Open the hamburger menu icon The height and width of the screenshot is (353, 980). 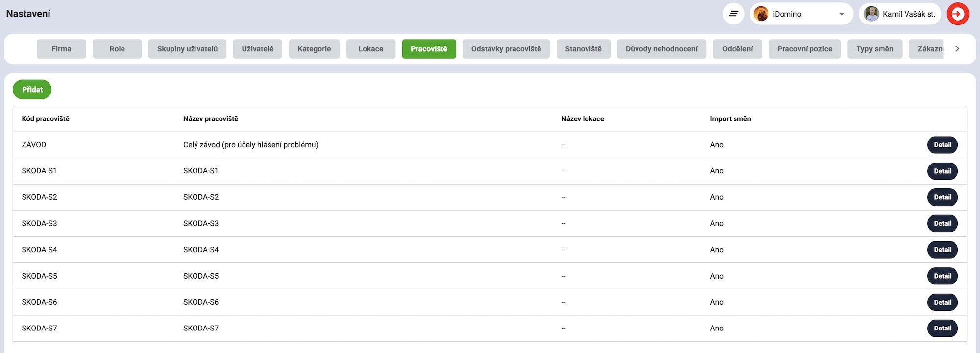[733, 14]
